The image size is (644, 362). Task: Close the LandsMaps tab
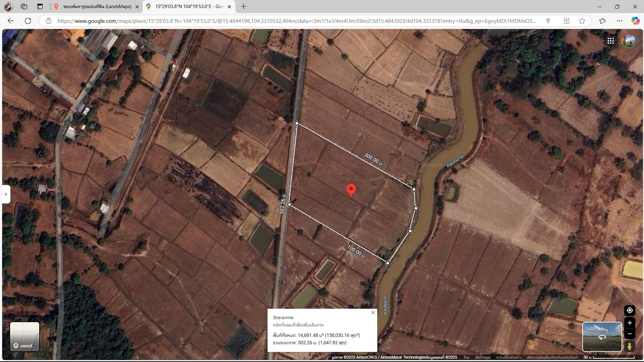tap(137, 6)
